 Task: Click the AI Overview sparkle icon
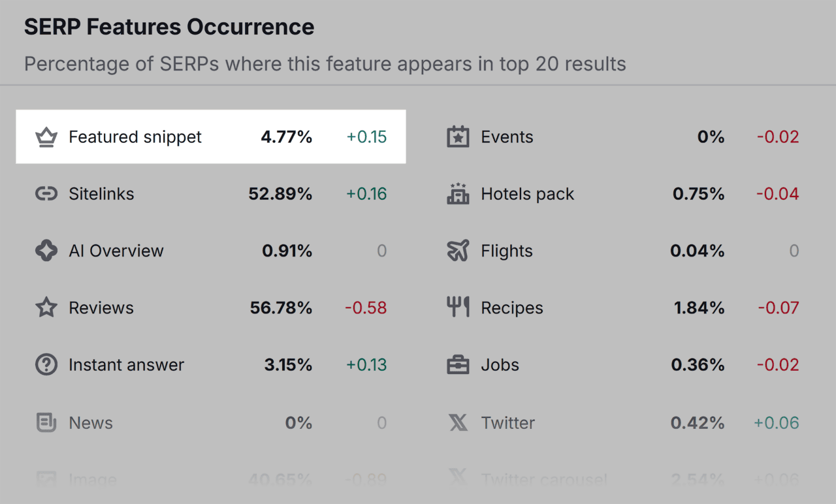tap(46, 250)
